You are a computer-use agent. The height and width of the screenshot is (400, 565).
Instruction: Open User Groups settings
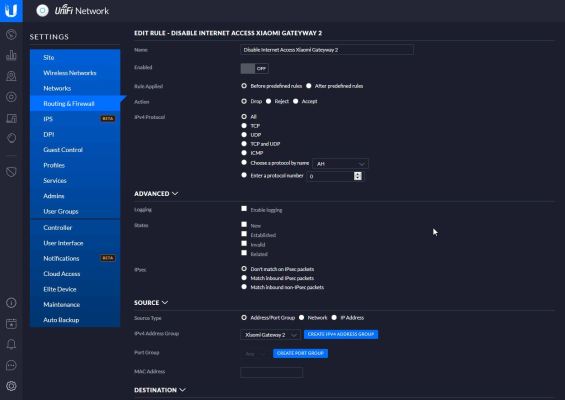coord(75,211)
